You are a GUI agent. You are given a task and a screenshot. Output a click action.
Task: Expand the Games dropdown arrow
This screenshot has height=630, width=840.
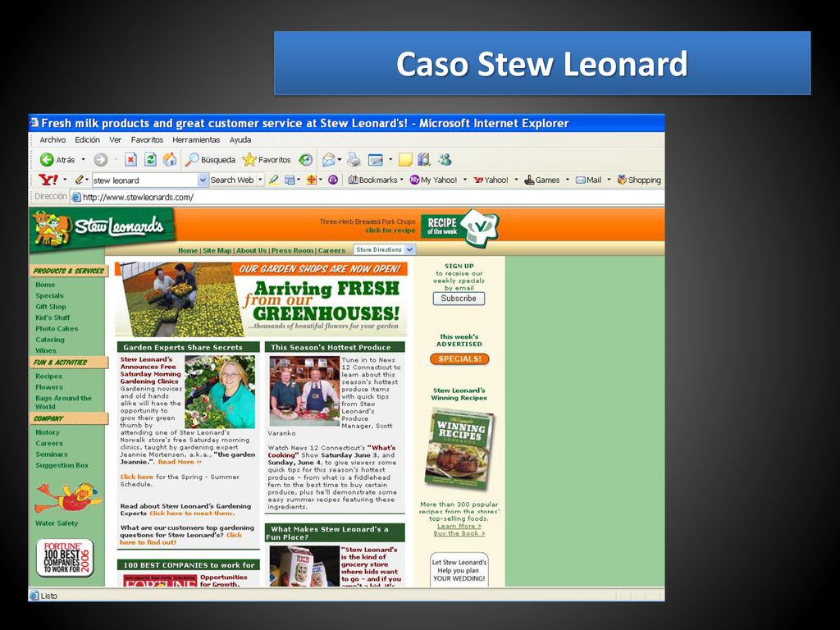pos(568,180)
